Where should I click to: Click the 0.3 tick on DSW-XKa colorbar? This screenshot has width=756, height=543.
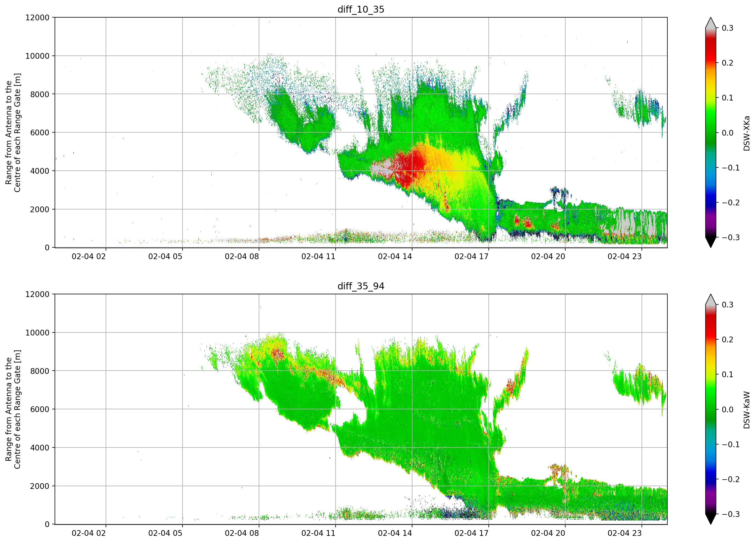[728, 28]
